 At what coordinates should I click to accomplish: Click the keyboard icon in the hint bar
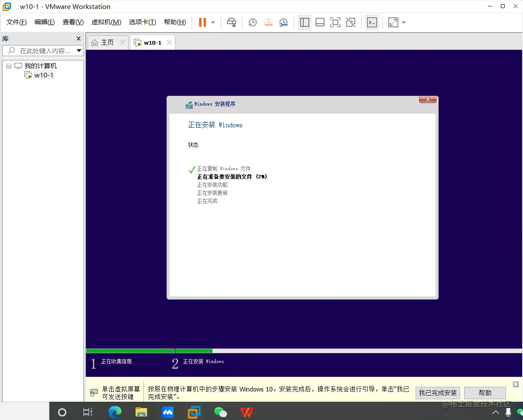[x=94, y=392]
